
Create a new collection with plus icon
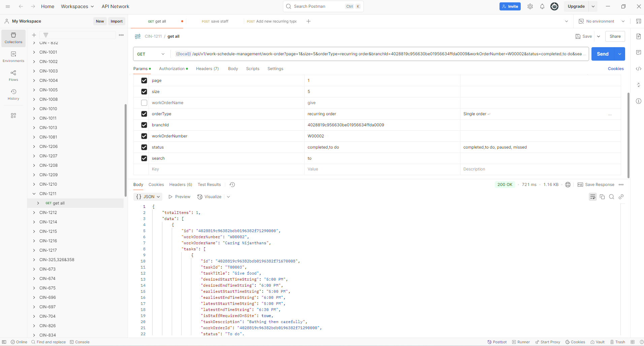(x=34, y=35)
